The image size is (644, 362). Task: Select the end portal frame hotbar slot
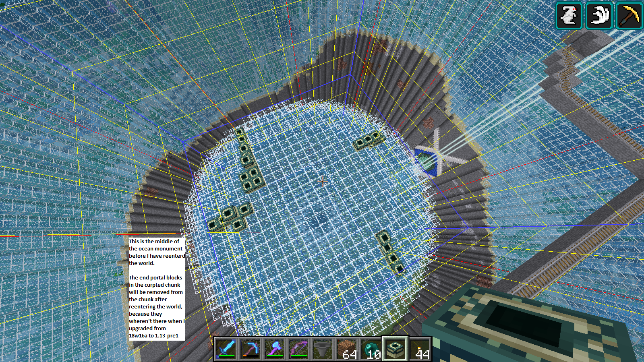click(395, 348)
